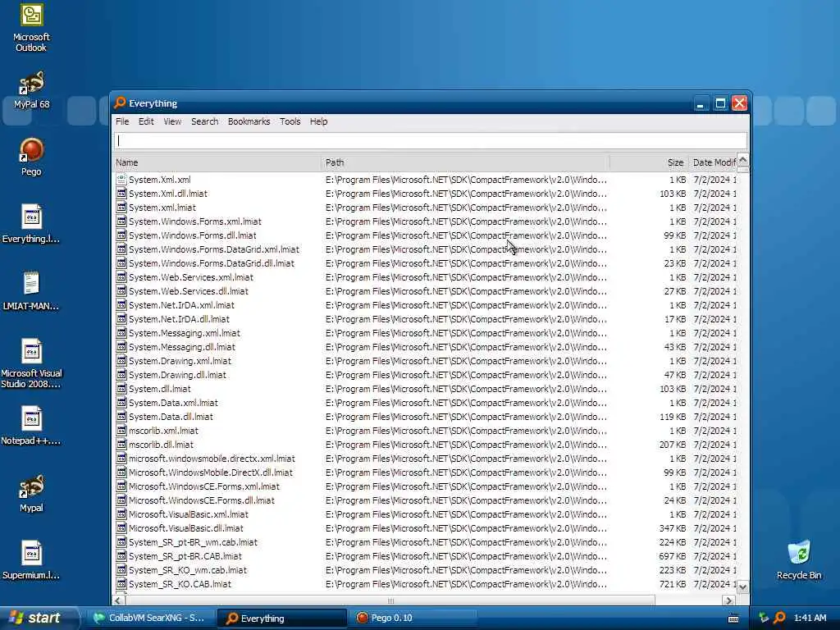Select System.Messaging.xml.lmiat row

[426, 333]
